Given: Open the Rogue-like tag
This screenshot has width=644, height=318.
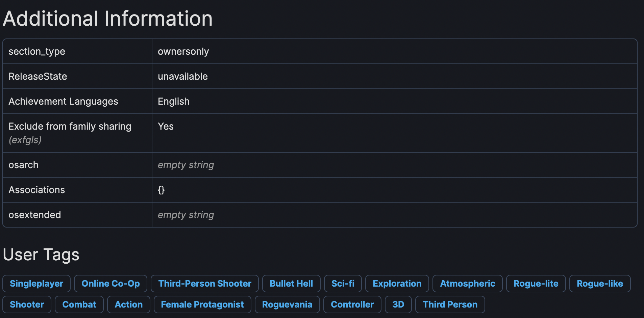Looking at the screenshot, I should click(x=600, y=284).
